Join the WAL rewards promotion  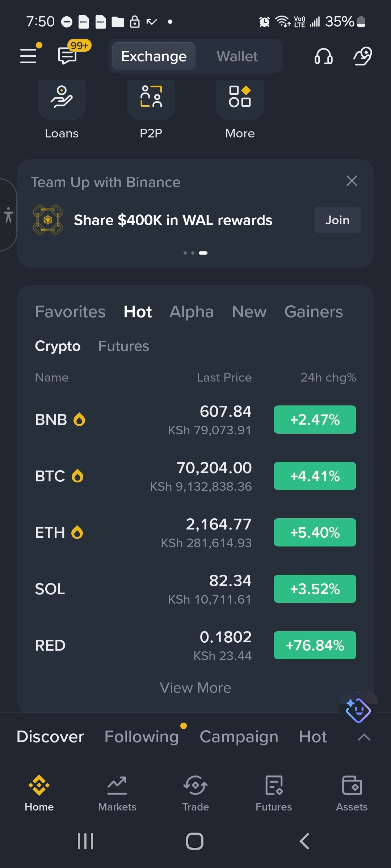tap(337, 220)
